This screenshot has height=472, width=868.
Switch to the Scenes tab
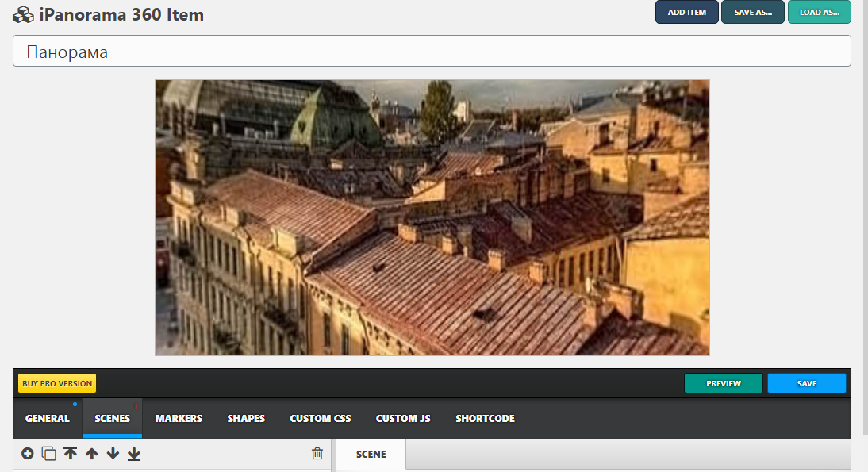[113, 418]
